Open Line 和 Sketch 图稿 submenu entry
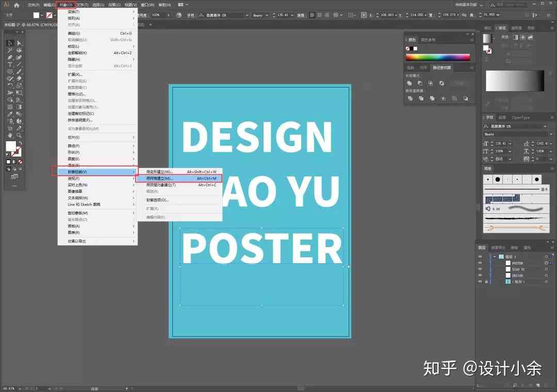 point(97,204)
